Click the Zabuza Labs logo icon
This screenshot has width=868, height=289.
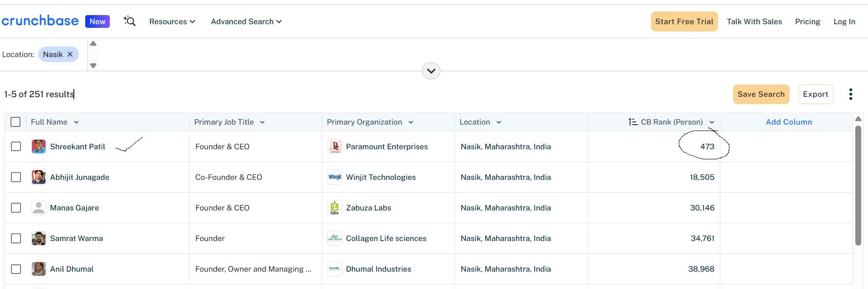click(x=335, y=208)
